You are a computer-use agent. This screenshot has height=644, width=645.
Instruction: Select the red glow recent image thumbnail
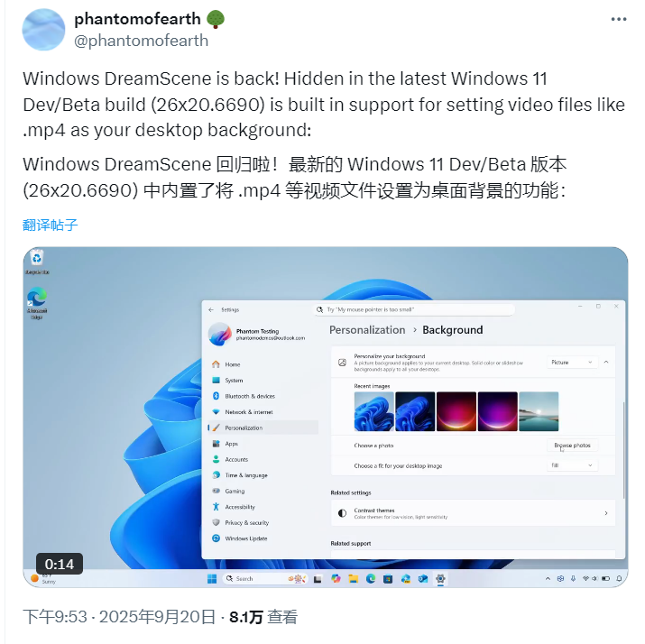tap(456, 411)
